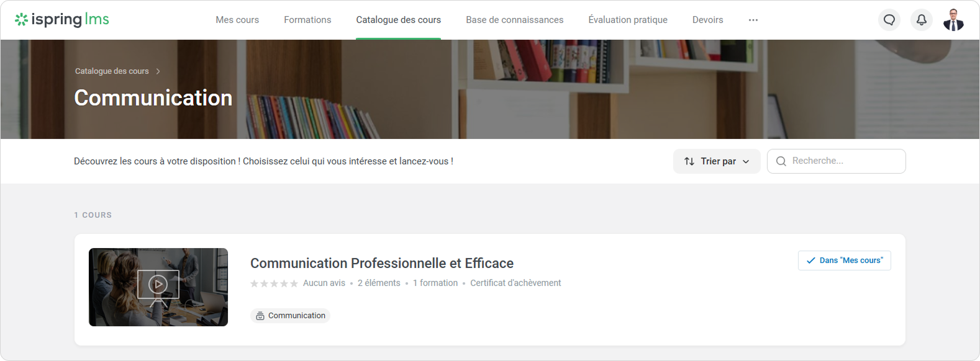Open the chat messages icon

click(889, 20)
